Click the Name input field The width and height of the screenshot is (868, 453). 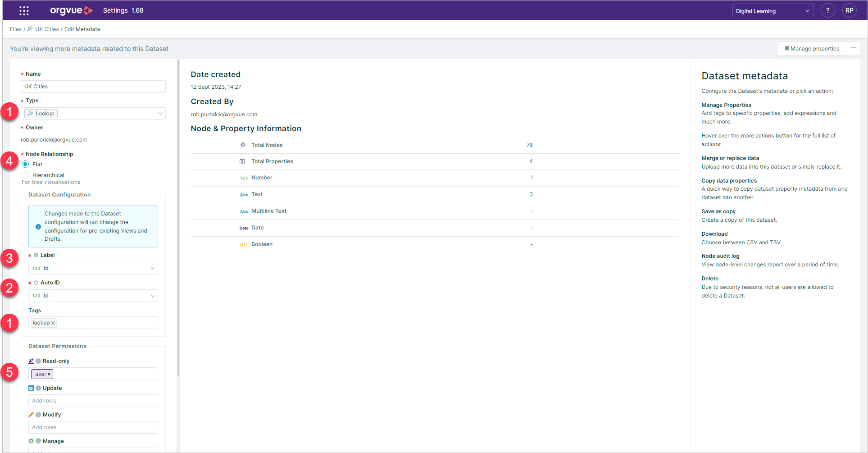pyautogui.click(x=93, y=87)
